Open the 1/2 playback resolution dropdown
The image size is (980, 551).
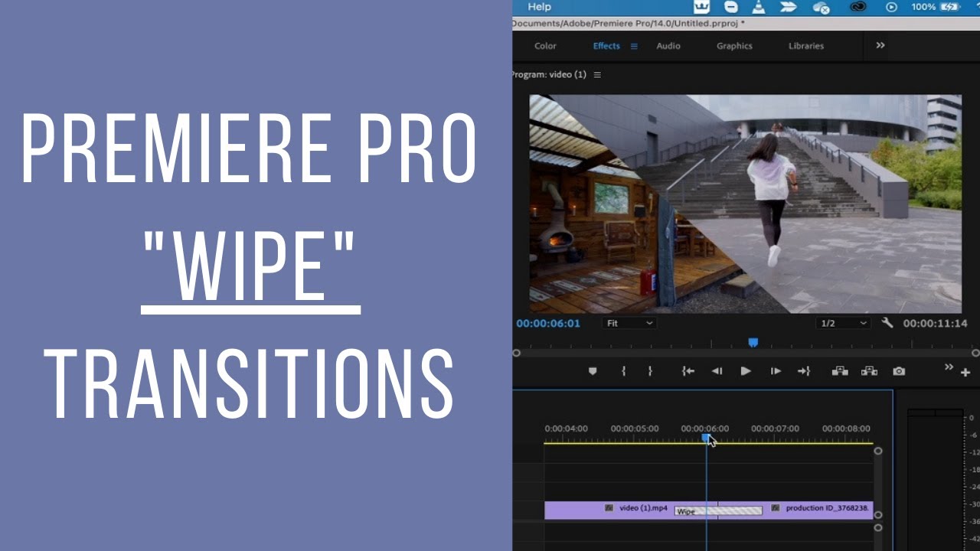click(x=843, y=323)
